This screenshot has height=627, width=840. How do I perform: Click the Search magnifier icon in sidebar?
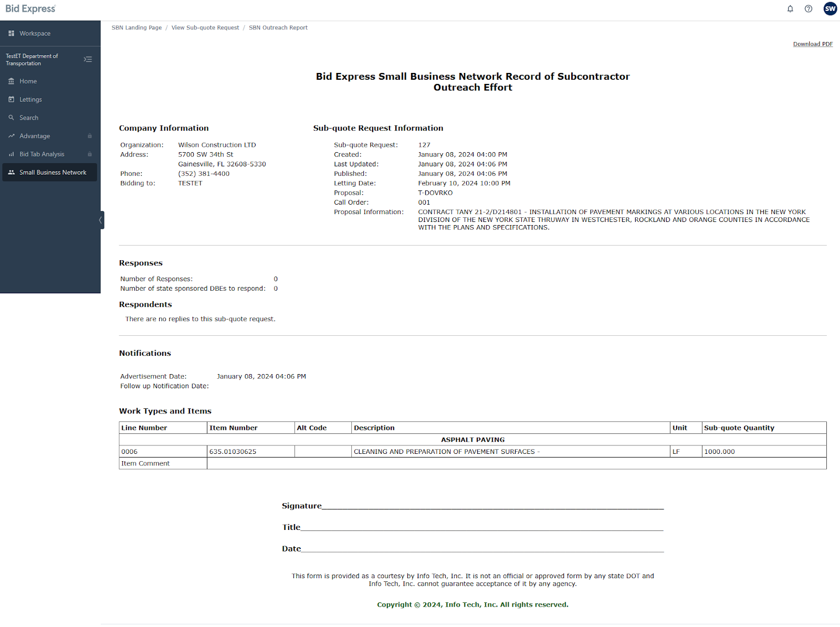click(12, 118)
